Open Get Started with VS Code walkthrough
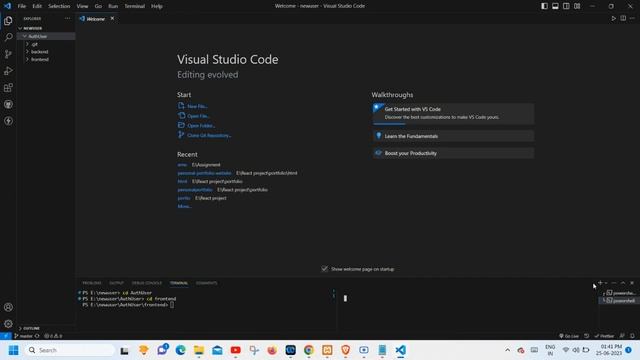The width and height of the screenshot is (640, 360). pyautogui.click(x=453, y=113)
